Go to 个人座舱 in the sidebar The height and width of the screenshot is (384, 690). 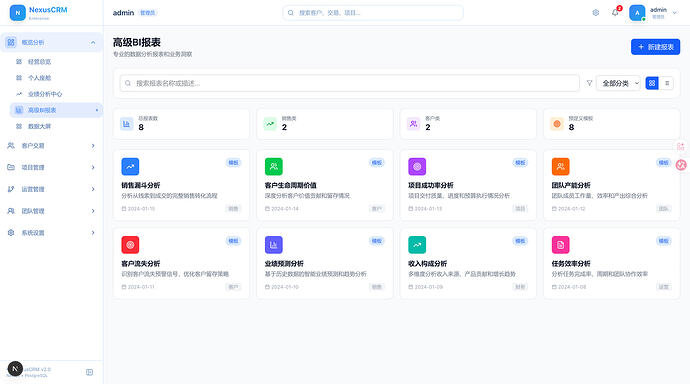coord(56,78)
